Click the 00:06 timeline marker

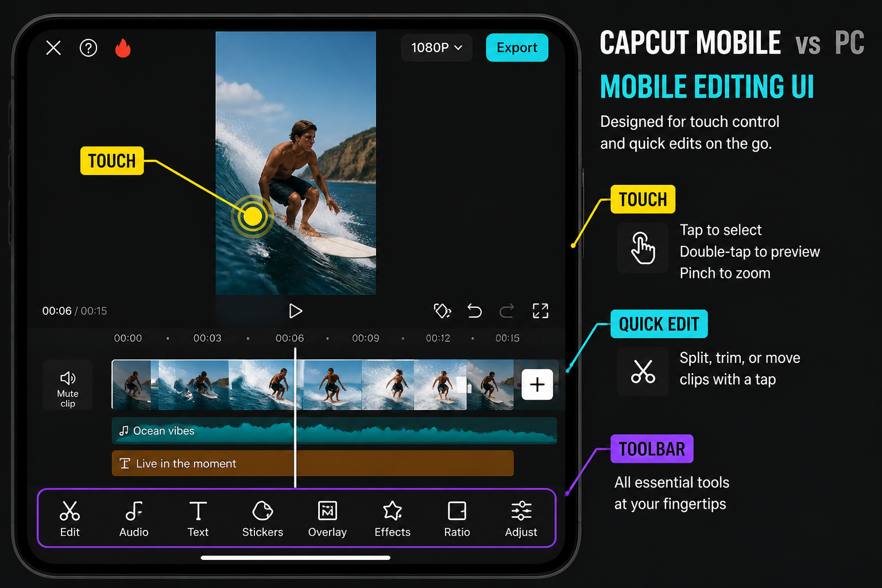(x=289, y=338)
